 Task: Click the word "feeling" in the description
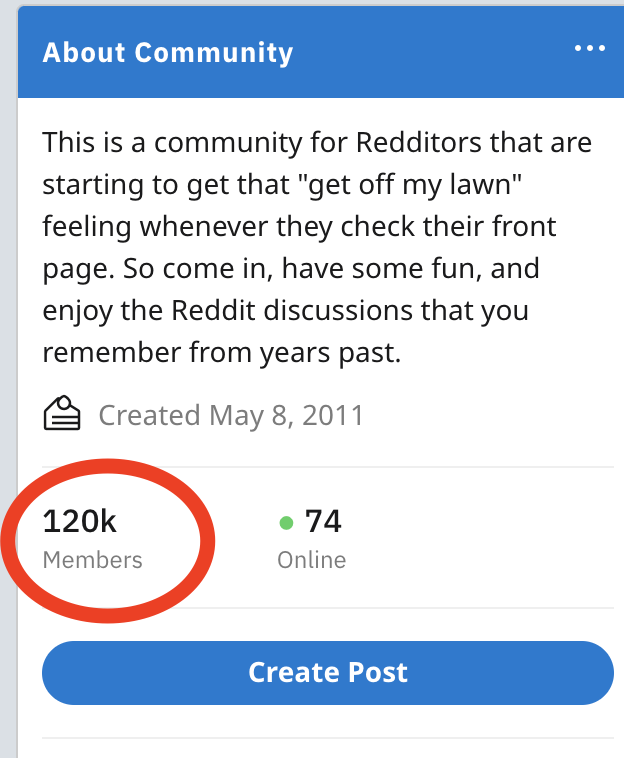(87, 226)
